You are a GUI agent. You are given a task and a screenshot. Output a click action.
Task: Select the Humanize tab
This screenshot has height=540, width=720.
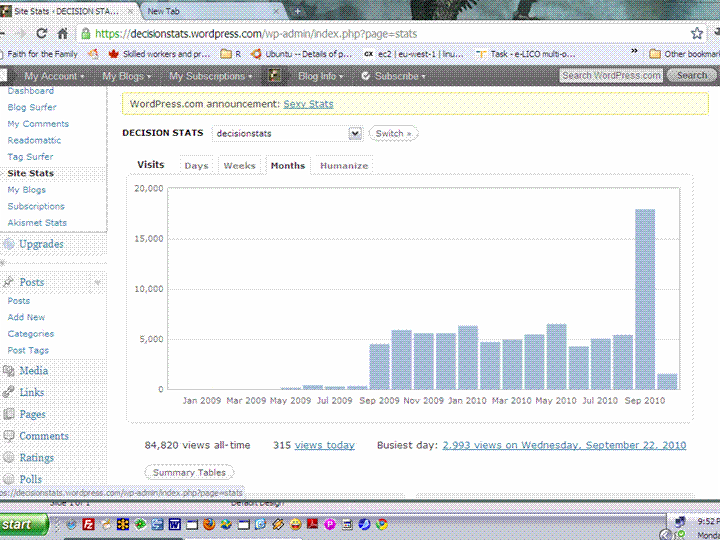coord(343,166)
